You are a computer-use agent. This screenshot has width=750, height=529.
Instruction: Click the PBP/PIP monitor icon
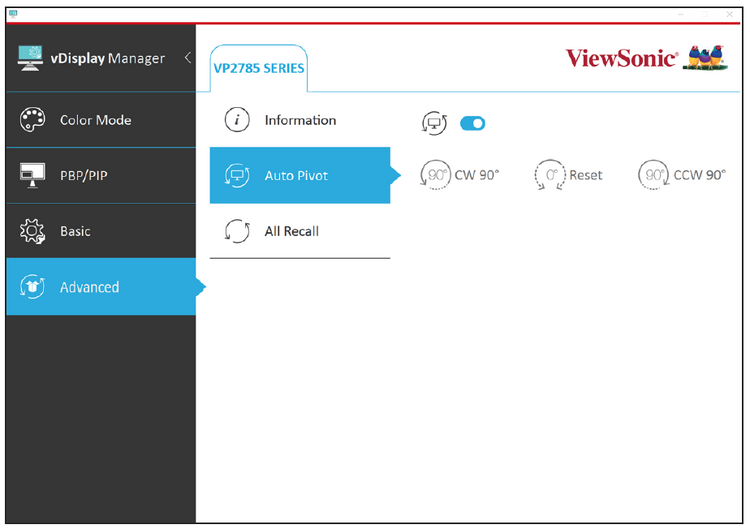(x=32, y=175)
